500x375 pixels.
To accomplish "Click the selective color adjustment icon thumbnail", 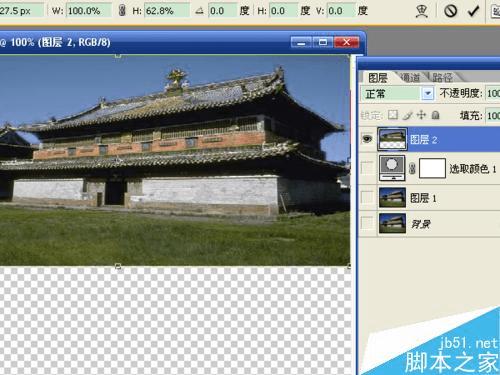I will pos(392,168).
